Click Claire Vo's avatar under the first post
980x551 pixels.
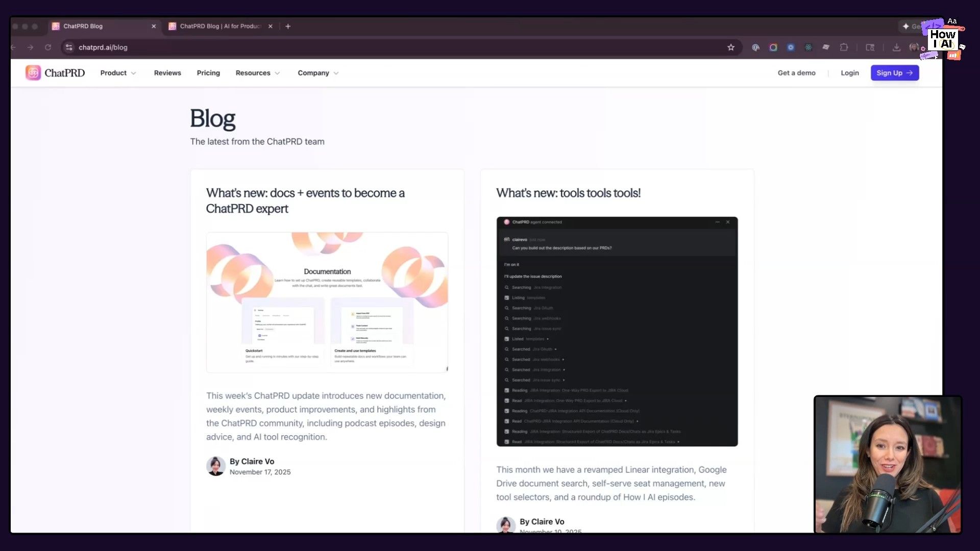pyautogui.click(x=216, y=466)
